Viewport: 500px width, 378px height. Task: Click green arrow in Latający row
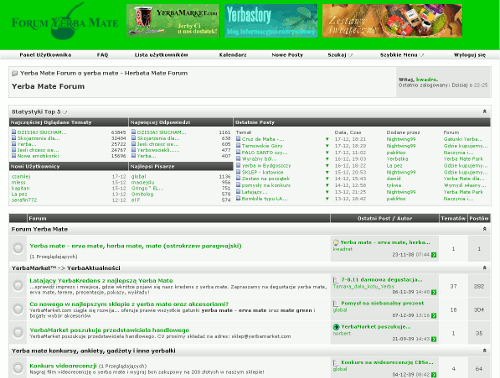(327, 192)
